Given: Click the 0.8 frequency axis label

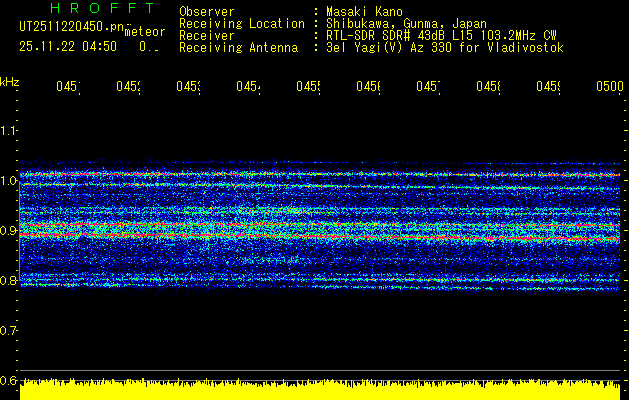Looking at the screenshot, I should 9,280.
